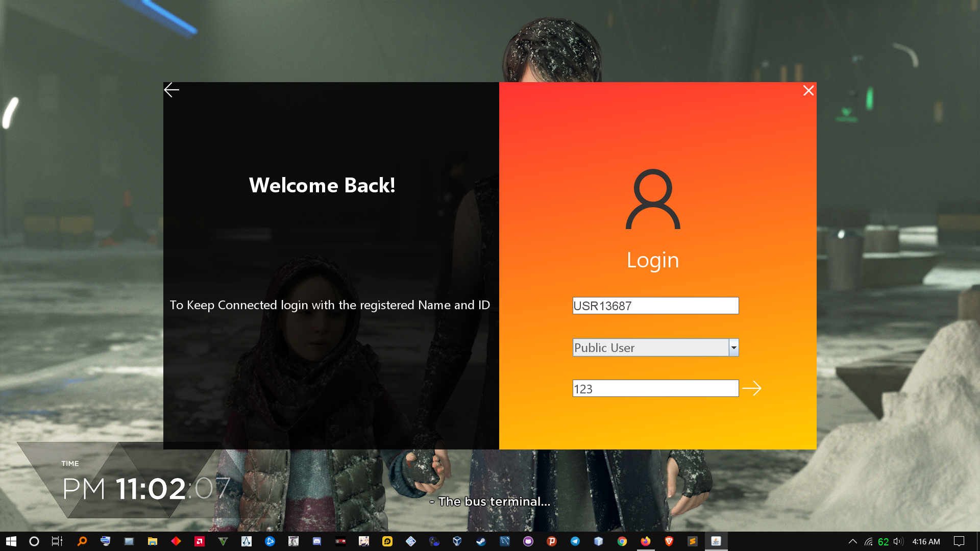Click the user profile silhouette icon
Image resolution: width=980 pixels, height=551 pixels.
[653, 199]
